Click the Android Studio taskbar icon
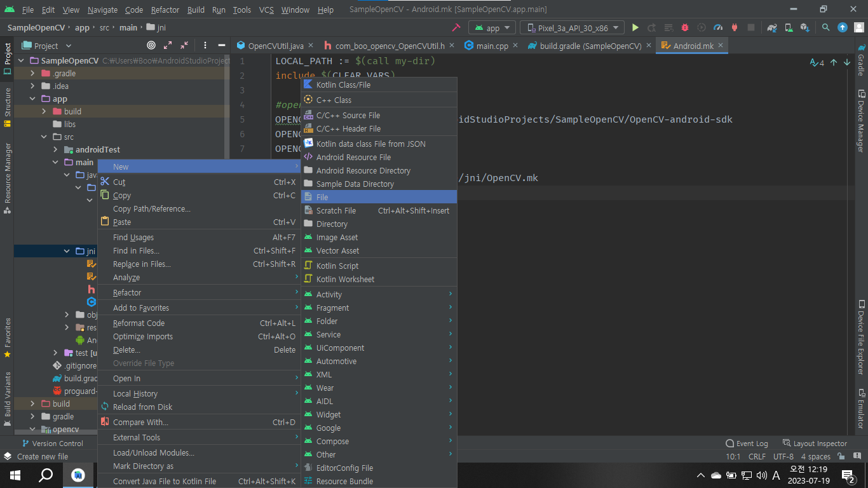This screenshot has height=488, width=868. 78,475
